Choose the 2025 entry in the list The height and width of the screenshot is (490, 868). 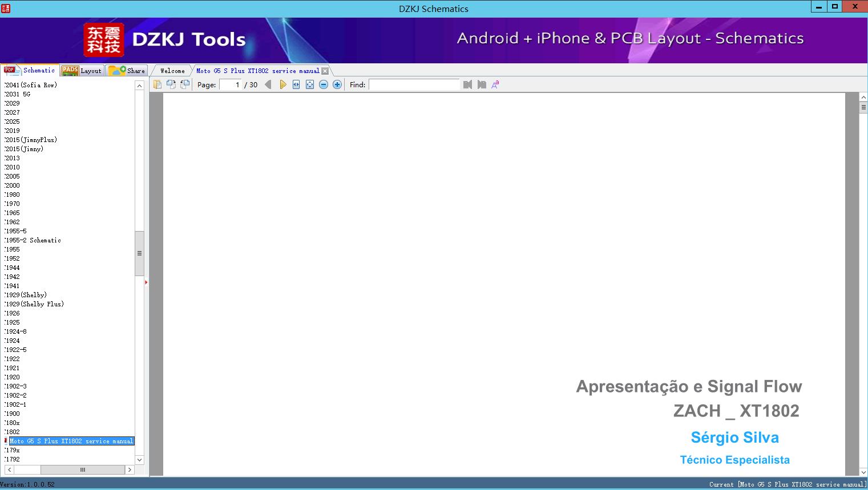pos(12,122)
